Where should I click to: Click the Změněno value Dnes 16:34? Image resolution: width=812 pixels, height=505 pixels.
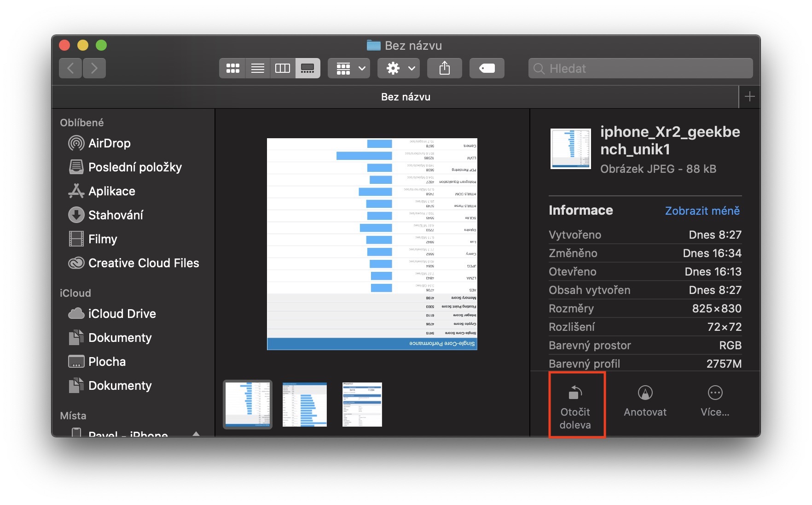click(x=712, y=253)
